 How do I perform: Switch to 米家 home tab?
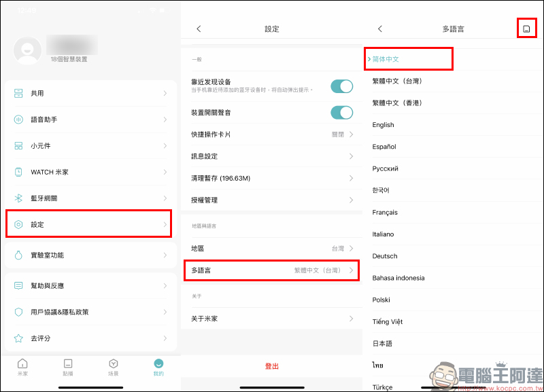pyautogui.click(x=22, y=367)
